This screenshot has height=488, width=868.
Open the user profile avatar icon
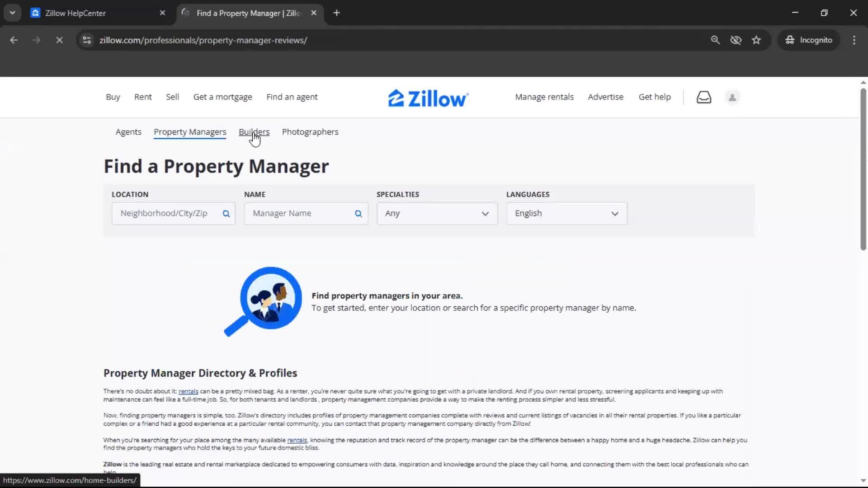point(732,97)
